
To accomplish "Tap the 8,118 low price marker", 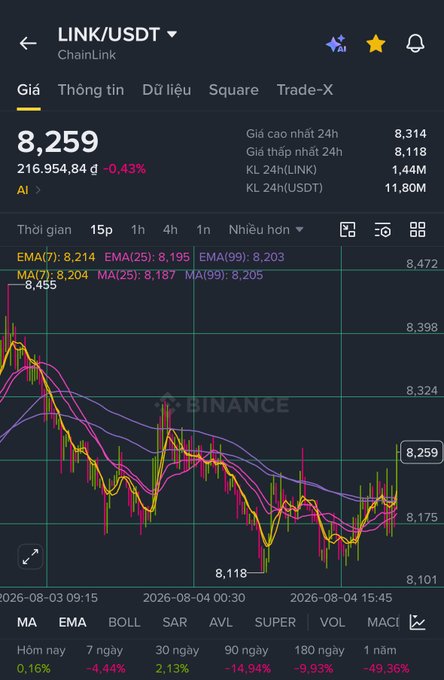I will point(231,573).
